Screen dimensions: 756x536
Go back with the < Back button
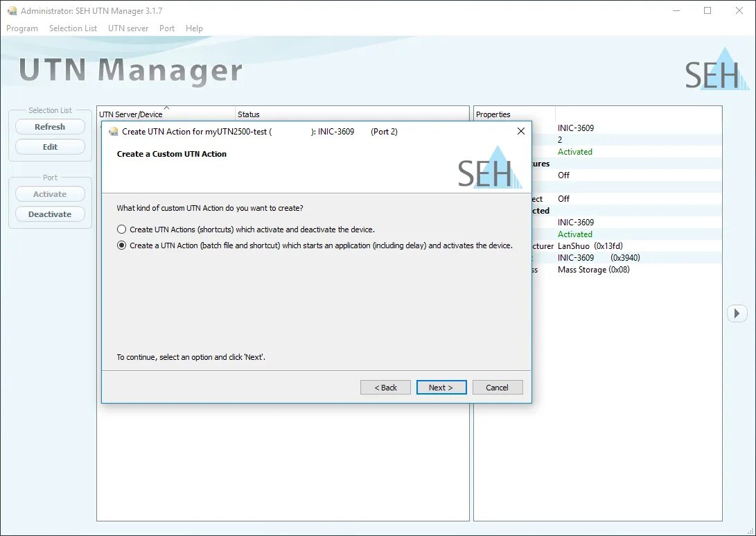pos(385,388)
